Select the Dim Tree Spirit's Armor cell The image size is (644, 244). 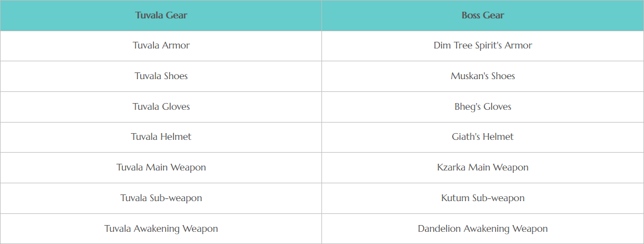pyautogui.click(x=483, y=46)
